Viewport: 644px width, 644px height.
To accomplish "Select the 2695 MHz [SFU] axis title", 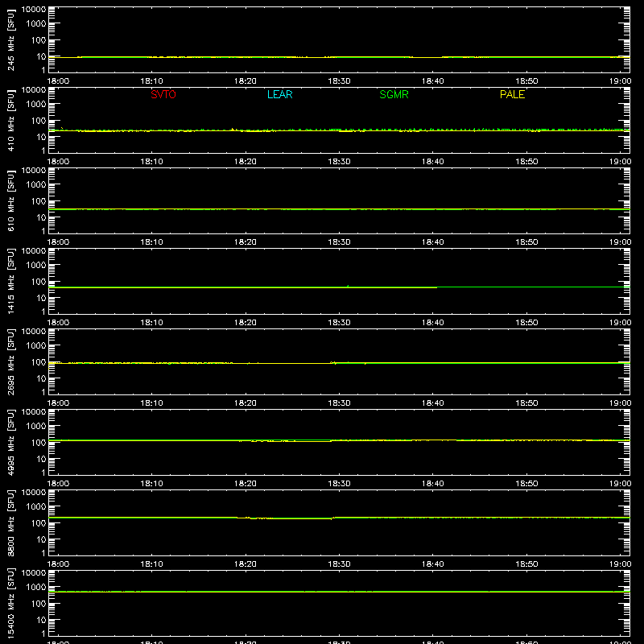I will tap(11, 361).
